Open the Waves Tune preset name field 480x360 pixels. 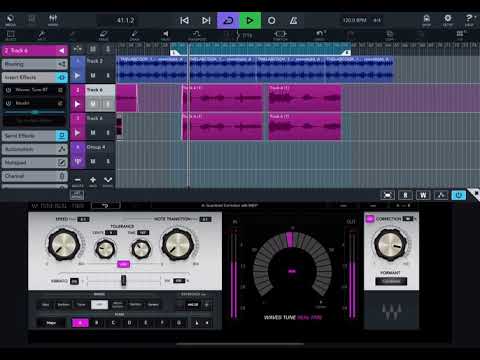tap(230, 206)
